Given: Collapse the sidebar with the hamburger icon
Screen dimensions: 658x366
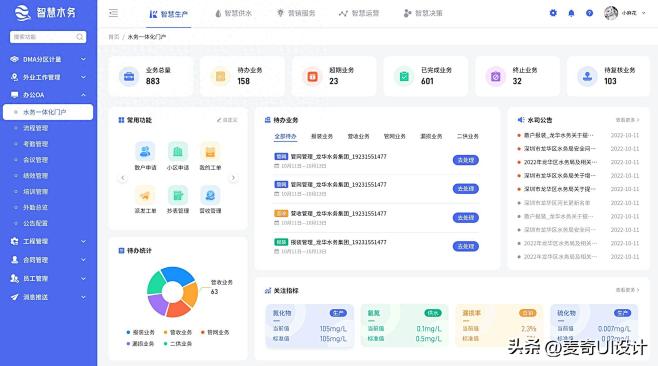Looking at the screenshot, I should tap(113, 13).
